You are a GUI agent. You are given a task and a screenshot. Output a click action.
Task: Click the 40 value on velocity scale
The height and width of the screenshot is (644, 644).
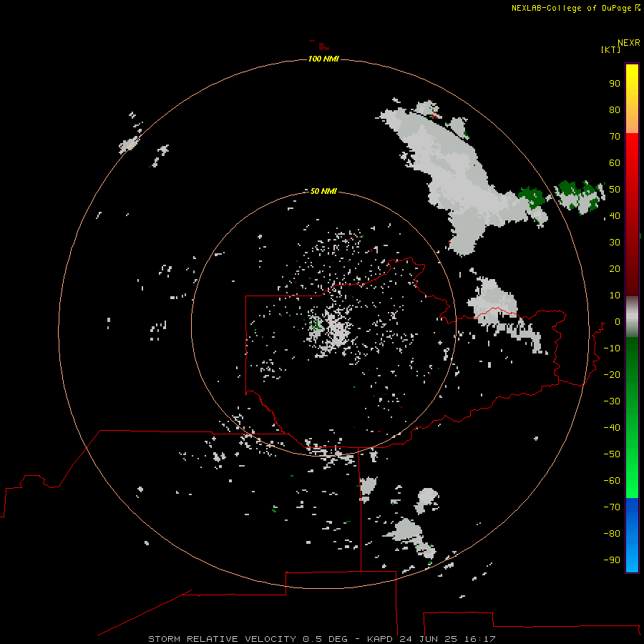tap(615, 216)
